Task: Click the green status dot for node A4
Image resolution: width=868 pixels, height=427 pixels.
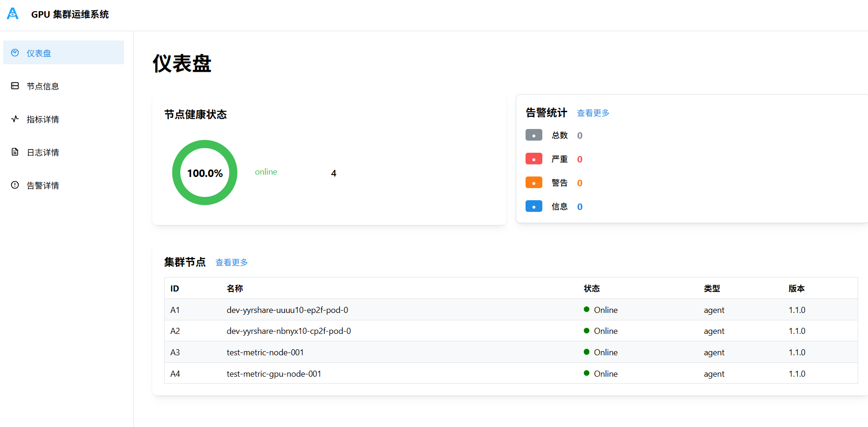Action: point(587,373)
